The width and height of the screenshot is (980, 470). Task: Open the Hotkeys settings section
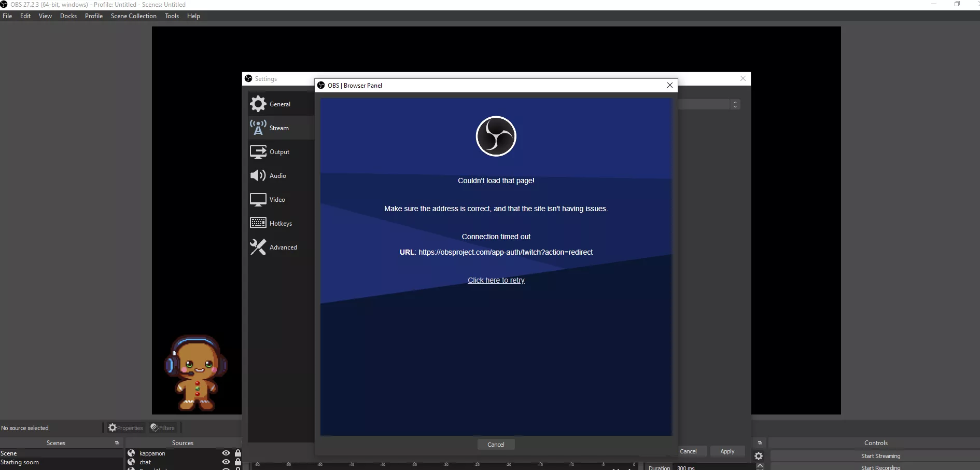coord(279,223)
